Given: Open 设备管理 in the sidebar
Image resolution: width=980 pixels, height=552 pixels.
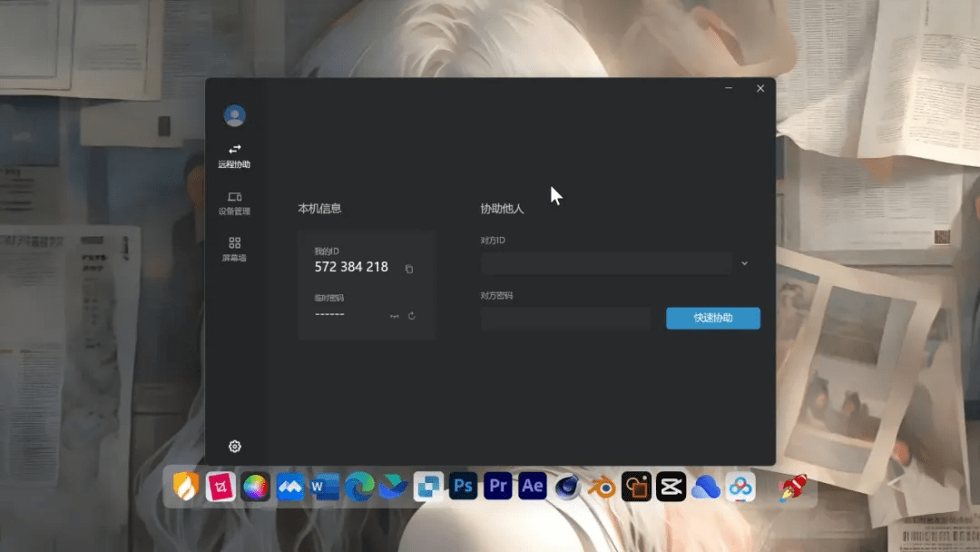Looking at the screenshot, I should click(x=235, y=202).
